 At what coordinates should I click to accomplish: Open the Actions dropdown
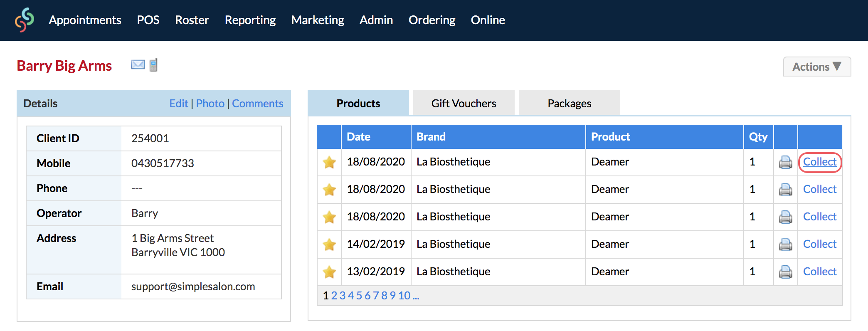coord(817,67)
